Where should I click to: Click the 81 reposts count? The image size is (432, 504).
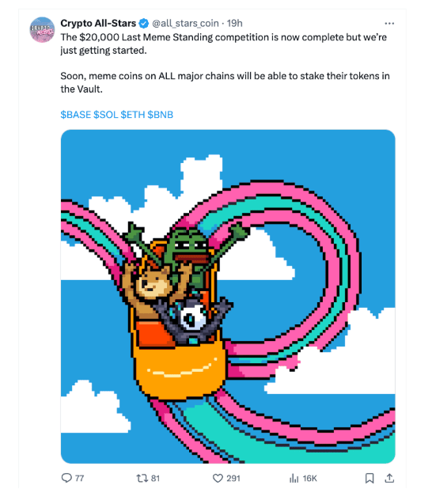(155, 478)
